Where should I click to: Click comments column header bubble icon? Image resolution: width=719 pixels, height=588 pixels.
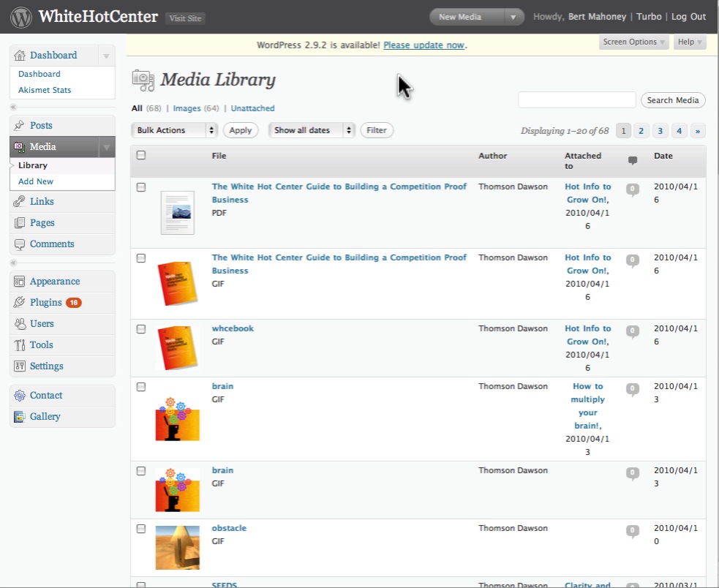pyautogui.click(x=633, y=161)
